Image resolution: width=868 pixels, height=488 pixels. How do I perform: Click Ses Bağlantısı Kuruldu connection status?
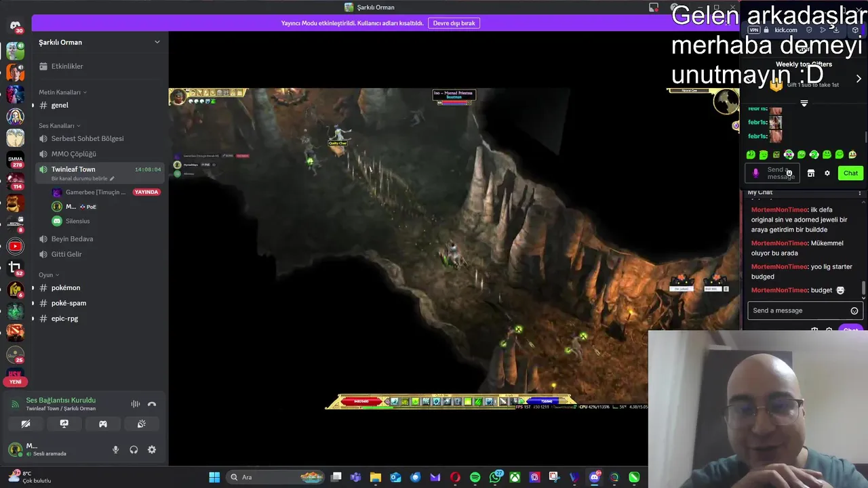click(x=60, y=400)
